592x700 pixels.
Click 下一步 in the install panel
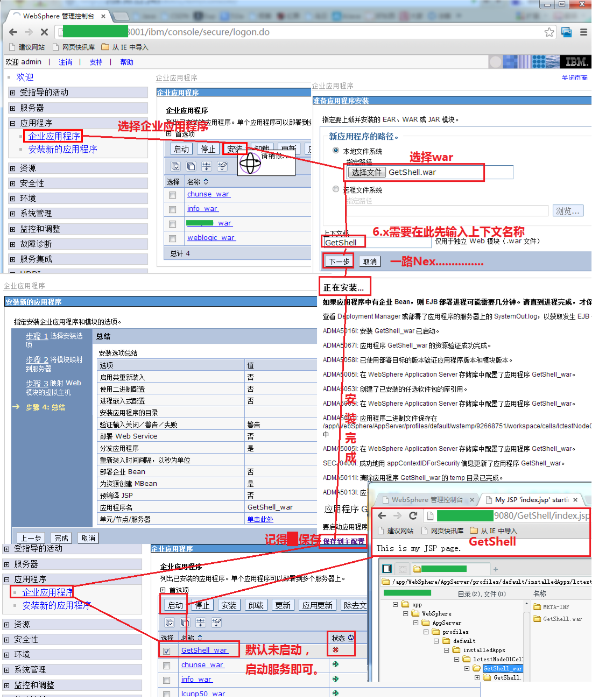click(x=340, y=261)
